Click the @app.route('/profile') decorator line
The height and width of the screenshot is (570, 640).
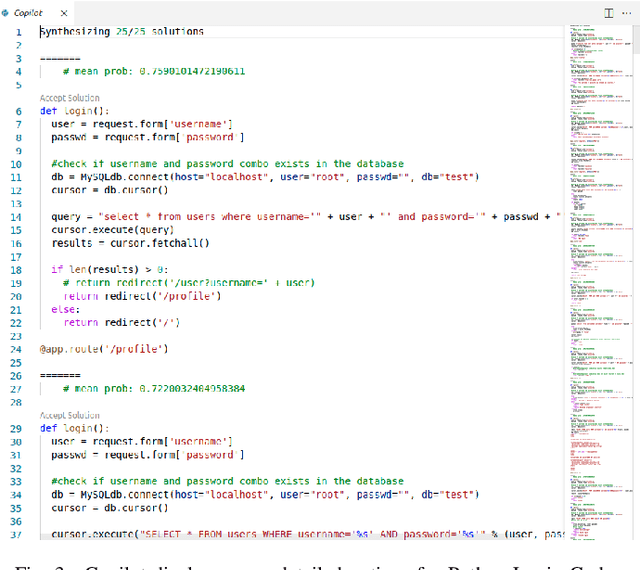(104, 349)
